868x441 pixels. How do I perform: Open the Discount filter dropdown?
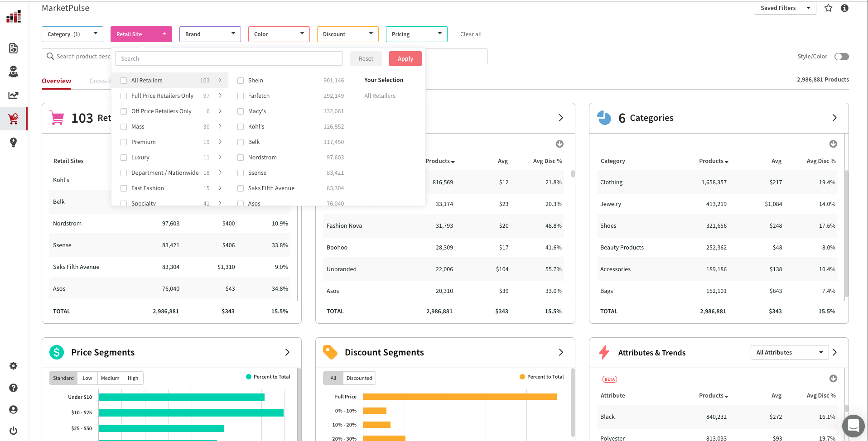[348, 34]
